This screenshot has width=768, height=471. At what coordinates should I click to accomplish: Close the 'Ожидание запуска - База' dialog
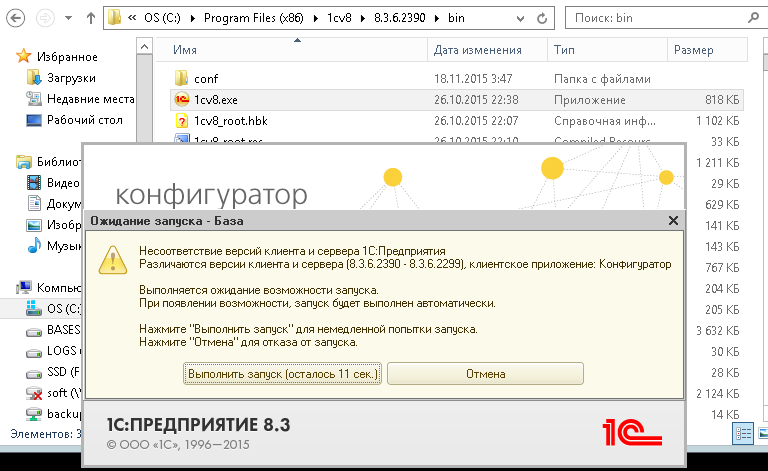(x=673, y=221)
